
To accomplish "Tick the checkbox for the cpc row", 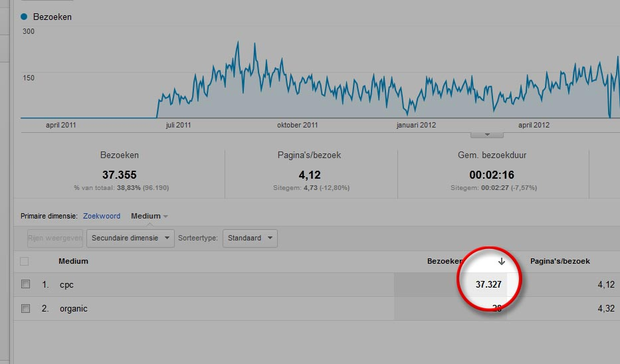I will click(26, 284).
